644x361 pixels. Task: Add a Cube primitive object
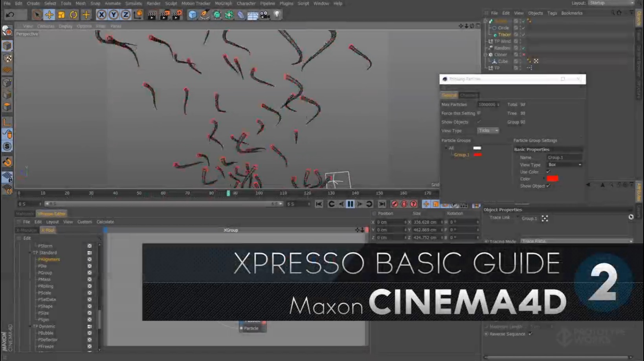coord(192,15)
